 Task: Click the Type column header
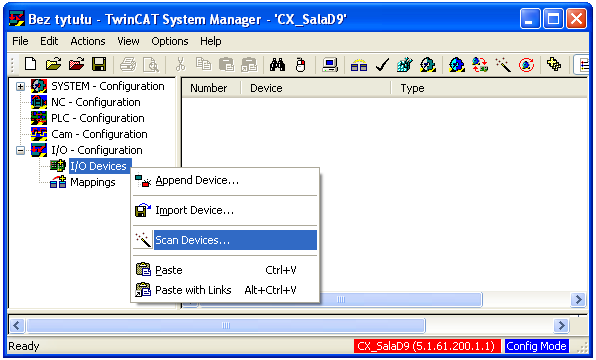click(x=490, y=88)
